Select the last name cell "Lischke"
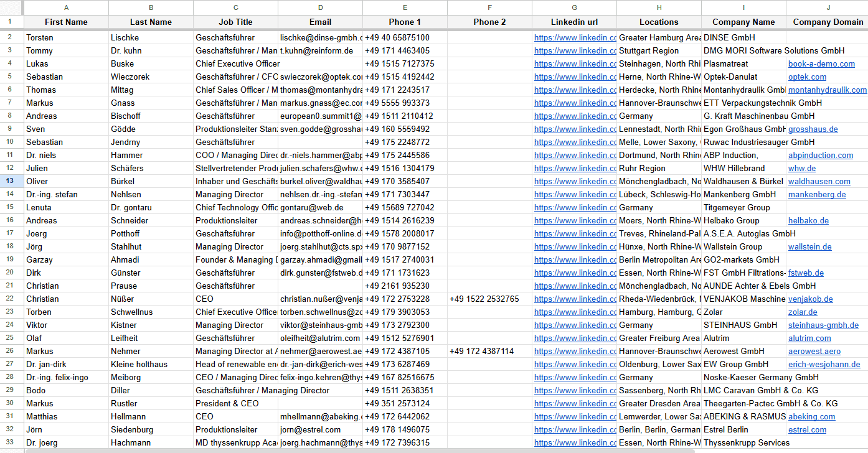The width and height of the screenshot is (868, 453). coord(151,37)
